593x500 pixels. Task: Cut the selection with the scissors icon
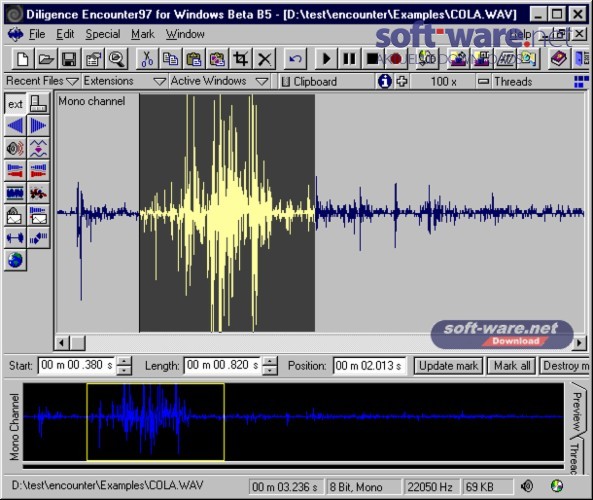tap(147, 59)
